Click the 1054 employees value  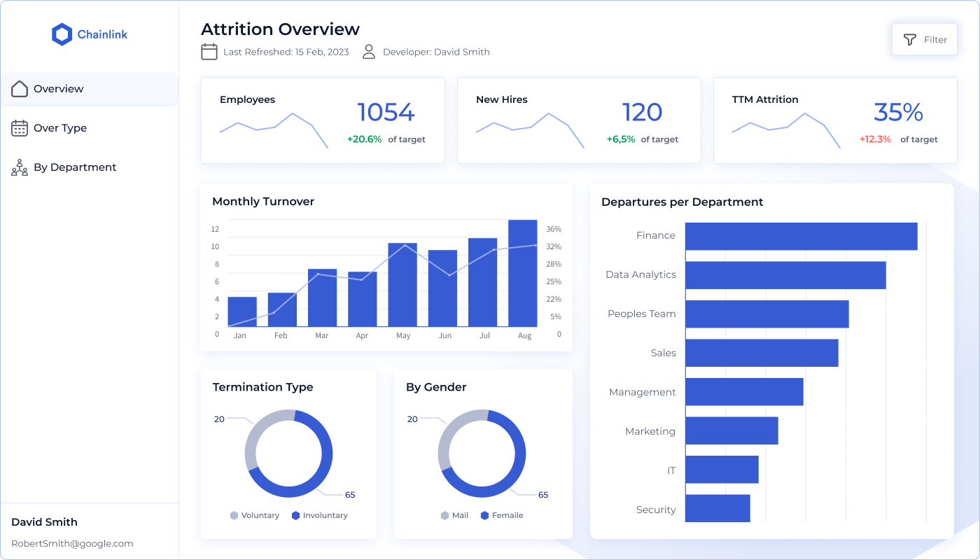click(x=386, y=112)
